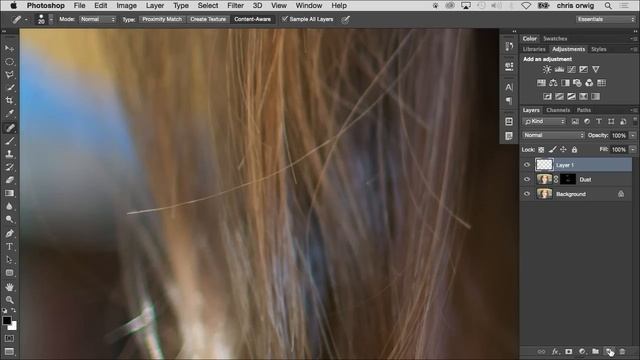Toggle pixel layer filter

(x=575, y=122)
